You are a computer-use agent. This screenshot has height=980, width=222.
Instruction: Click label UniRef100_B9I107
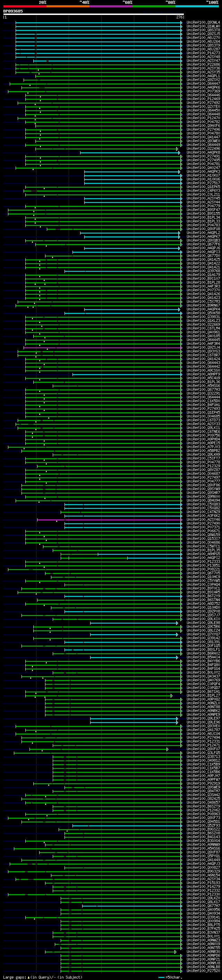coord(203,278)
